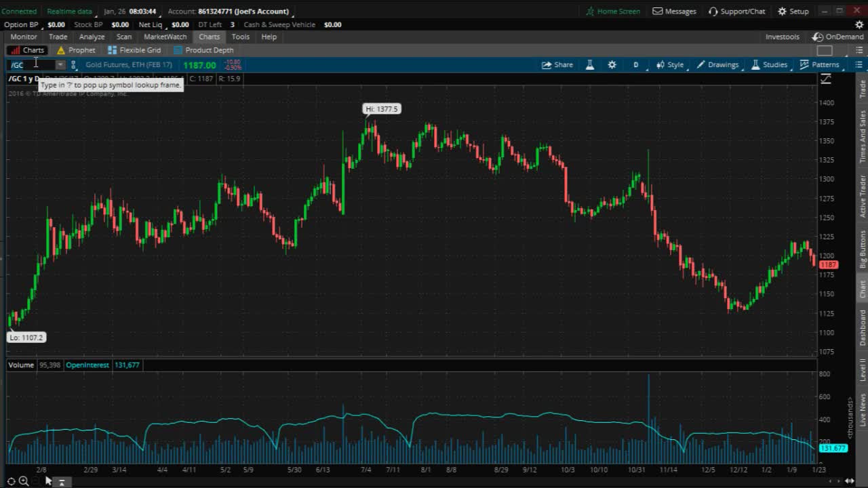Expand symbol selector dropdown arrow

tap(60, 65)
